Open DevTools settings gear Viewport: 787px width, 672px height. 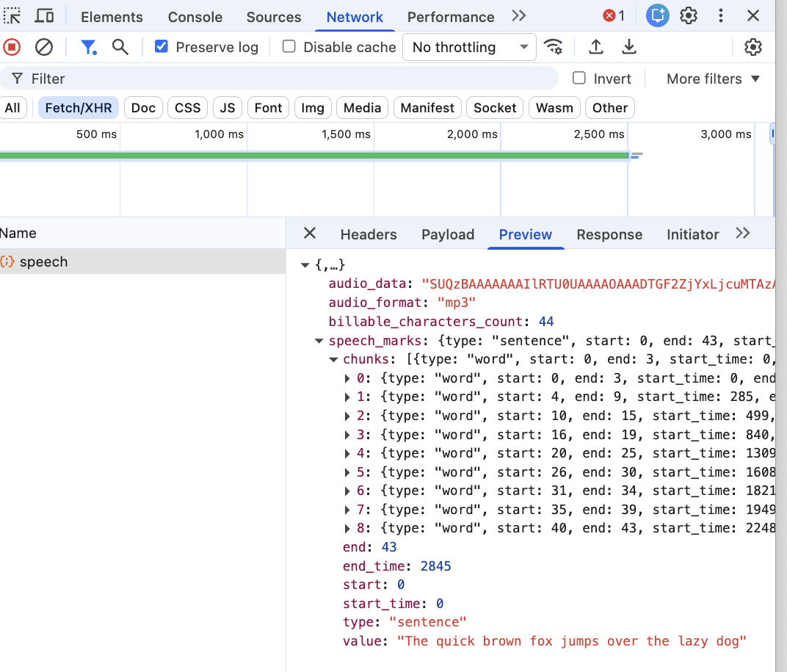(689, 16)
